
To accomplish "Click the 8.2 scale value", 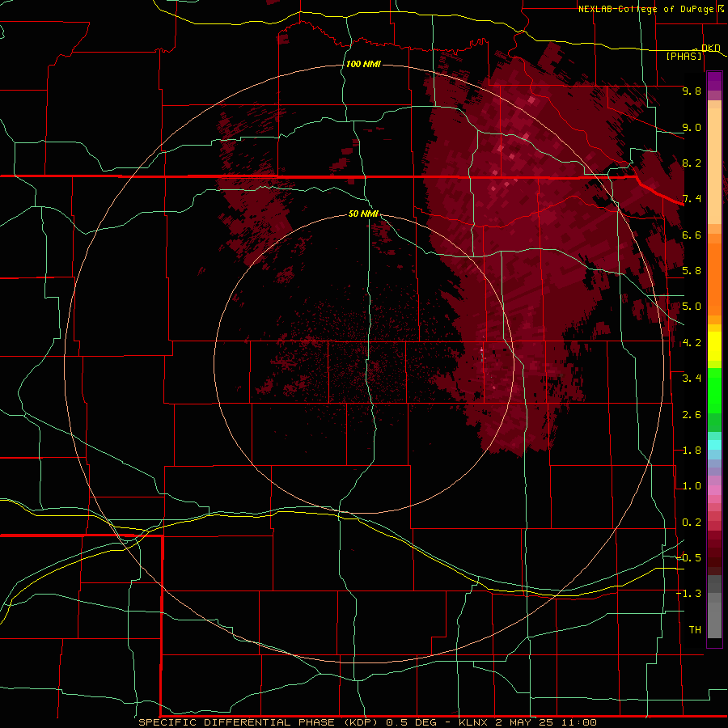I will 692,163.
